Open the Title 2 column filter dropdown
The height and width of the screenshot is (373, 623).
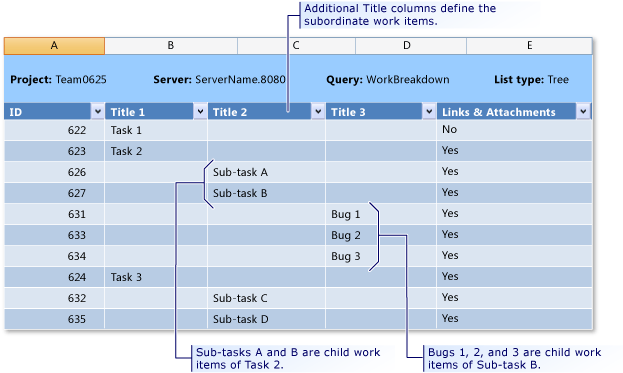pos(318,112)
